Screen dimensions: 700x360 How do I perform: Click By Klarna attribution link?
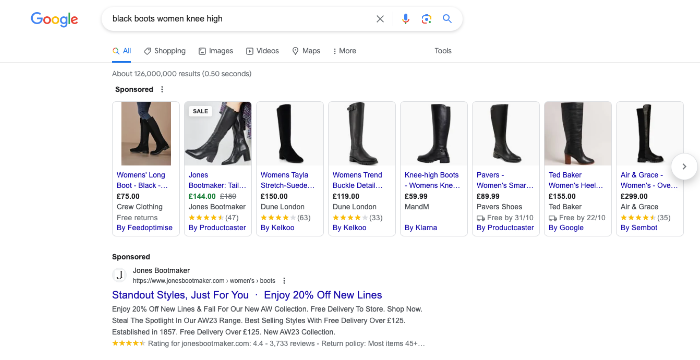click(421, 228)
